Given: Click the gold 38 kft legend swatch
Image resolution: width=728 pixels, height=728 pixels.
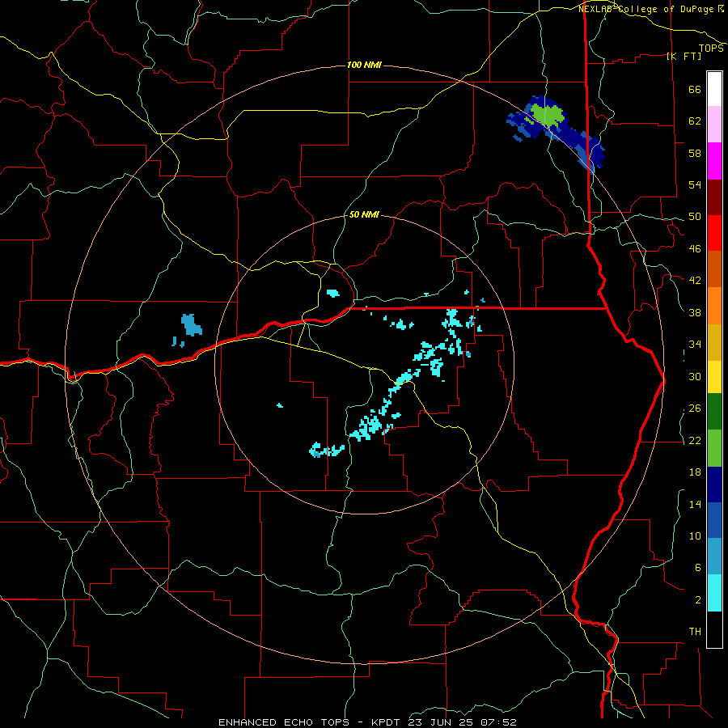Looking at the screenshot, I should coord(714,342).
